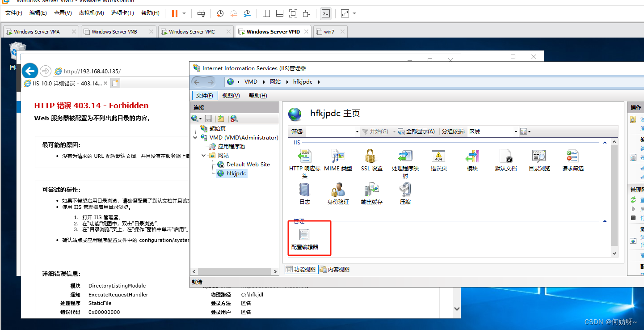The image size is (644, 330).
Task: Open the HTTP 响应标头 feature icon
Action: 305,157
